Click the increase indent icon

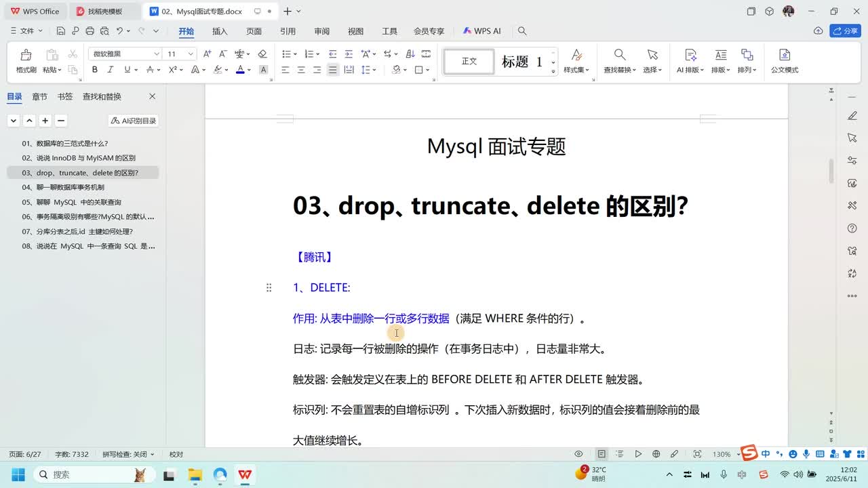coord(349,54)
